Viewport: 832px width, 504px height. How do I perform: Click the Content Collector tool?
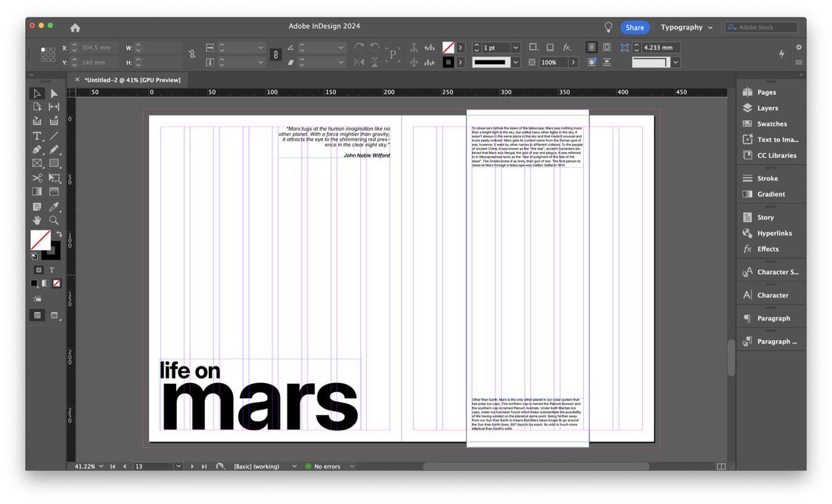pyautogui.click(x=36, y=121)
